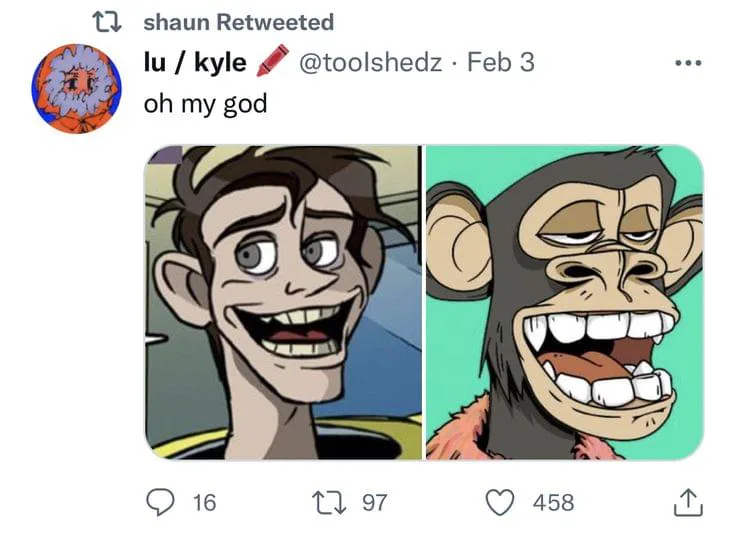Open the share icon at bottom right

(x=687, y=502)
